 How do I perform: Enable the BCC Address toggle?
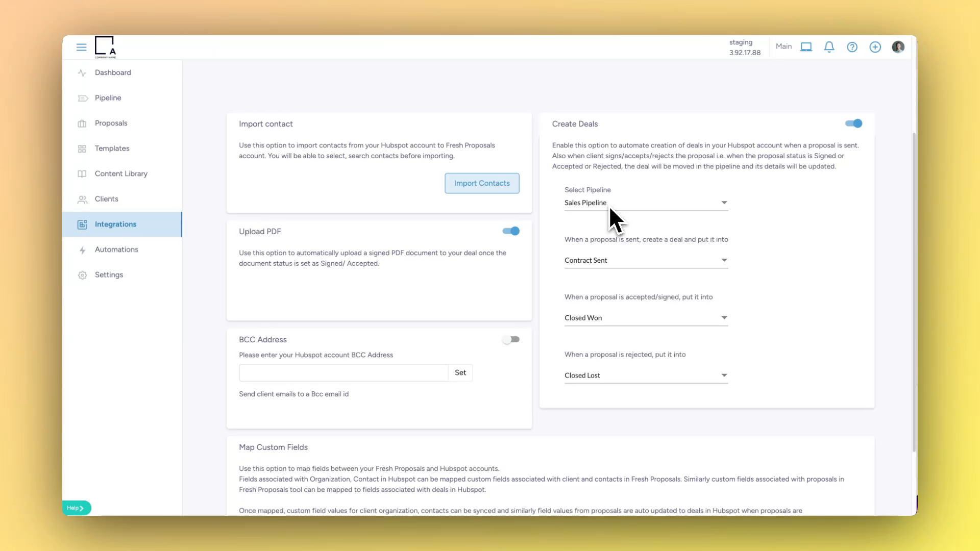pos(510,339)
